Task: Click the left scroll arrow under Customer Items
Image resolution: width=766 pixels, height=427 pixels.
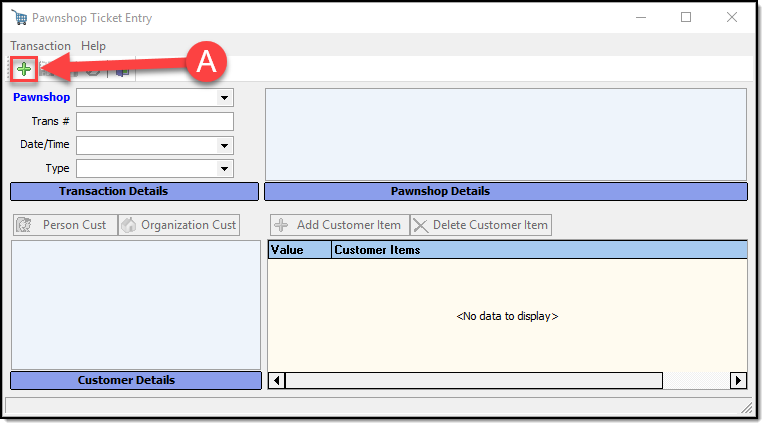Action: pos(277,380)
